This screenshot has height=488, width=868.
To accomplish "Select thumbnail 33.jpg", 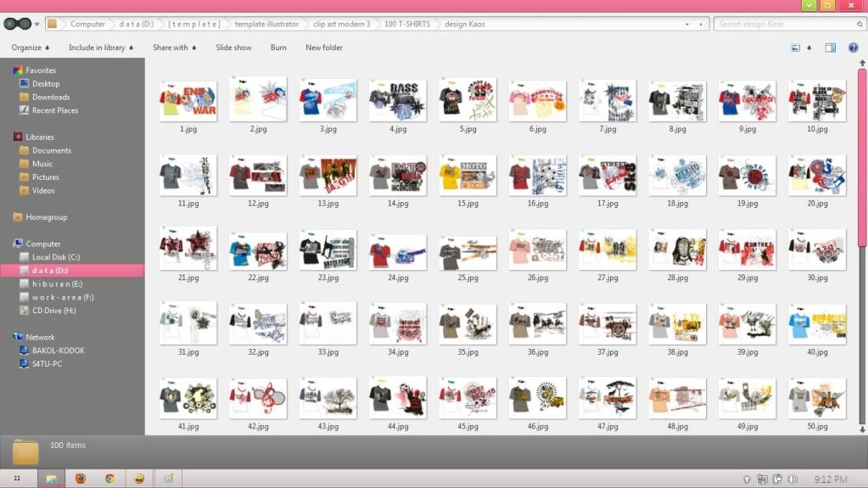I will (x=328, y=324).
